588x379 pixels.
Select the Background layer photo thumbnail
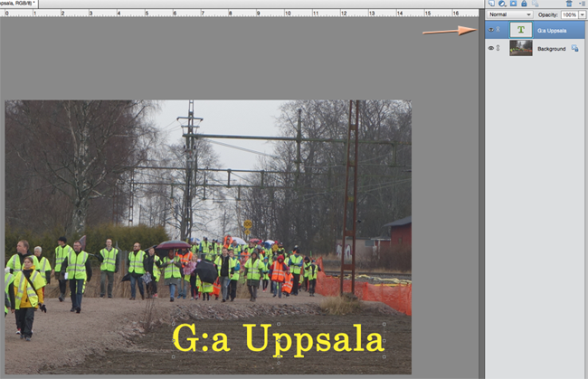click(x=520, y=48)
